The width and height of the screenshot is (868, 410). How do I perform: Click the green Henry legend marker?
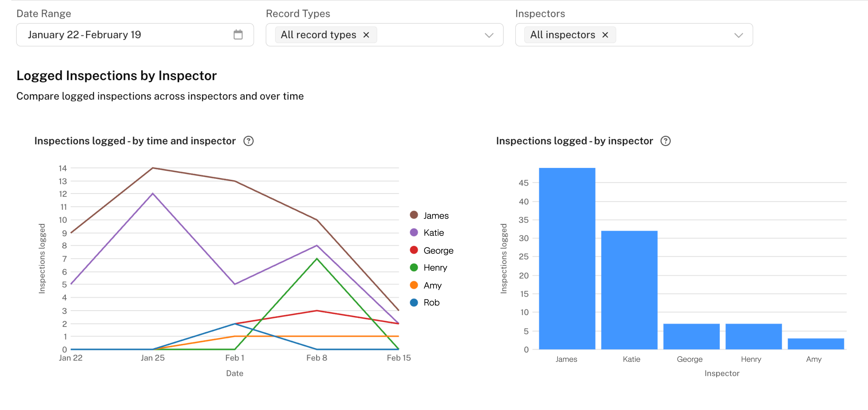(414, 267)
